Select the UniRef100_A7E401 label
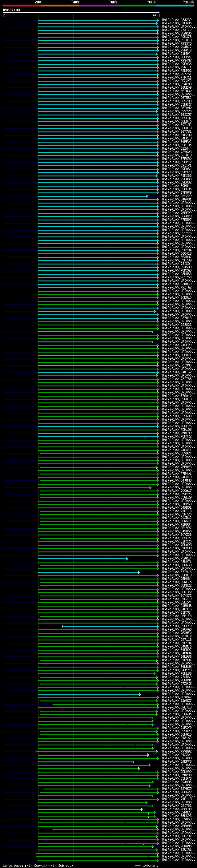This screenshot has height=868, width=197. pos(177,474)
